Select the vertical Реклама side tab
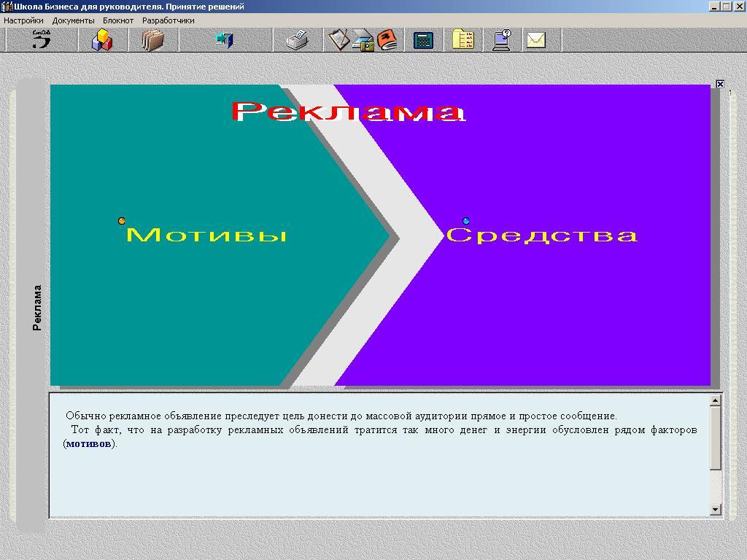The image size is (747, 560). pyautogui.click(x=37, y=308)
